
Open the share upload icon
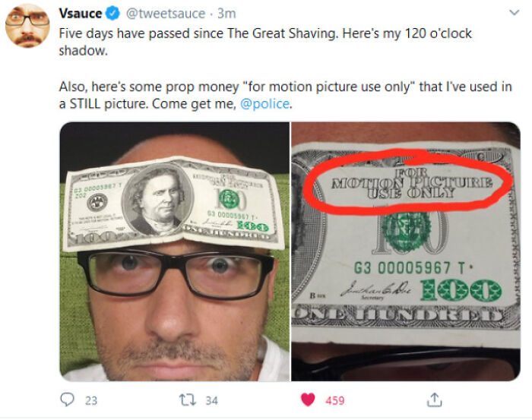(434, 399)
